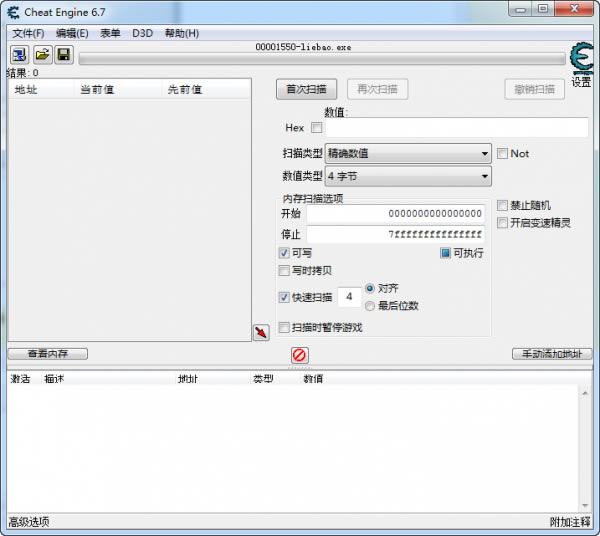Open the 扫描类型 dropdown
The image size is (600, 536).
tap(408, 154)
